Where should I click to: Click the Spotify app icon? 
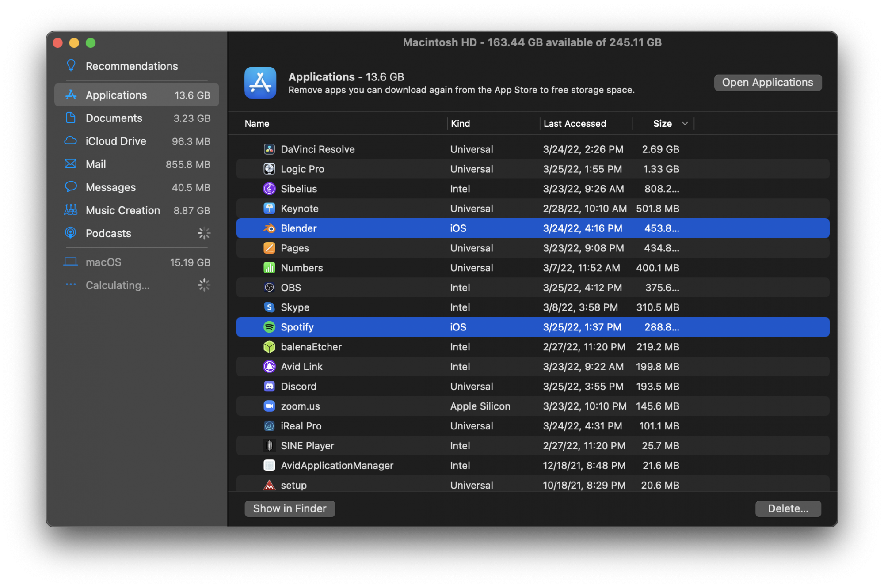tap(269, 327)
